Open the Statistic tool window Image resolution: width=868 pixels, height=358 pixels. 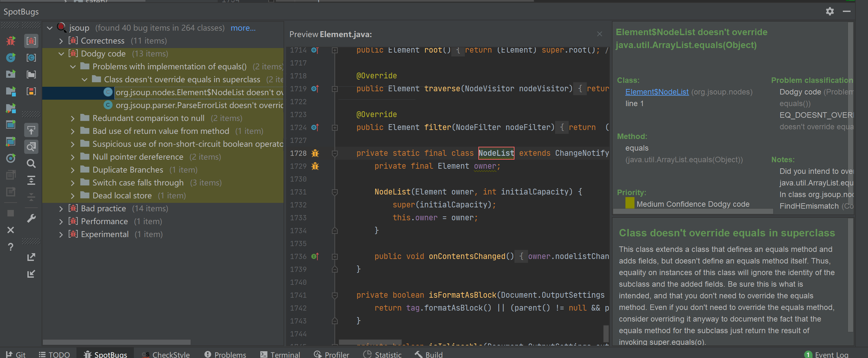[383, 354]
